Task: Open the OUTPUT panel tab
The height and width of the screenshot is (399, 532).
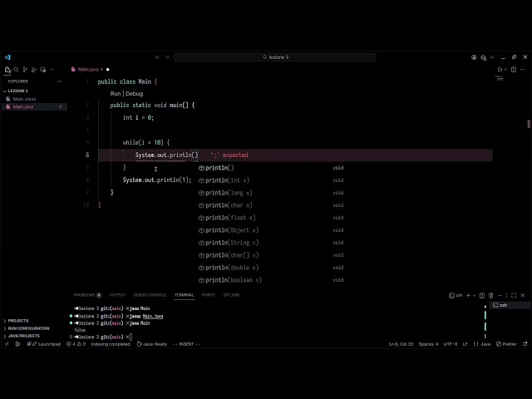Action: click(117, 295)
